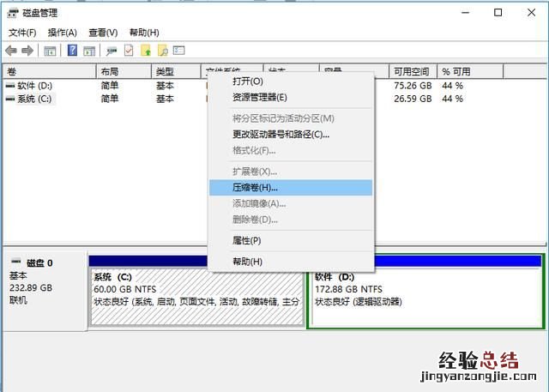Click the Back arrow toolbar icon
Screen dimensions: 549x392
pyautogui.click(x=11, y=51)
